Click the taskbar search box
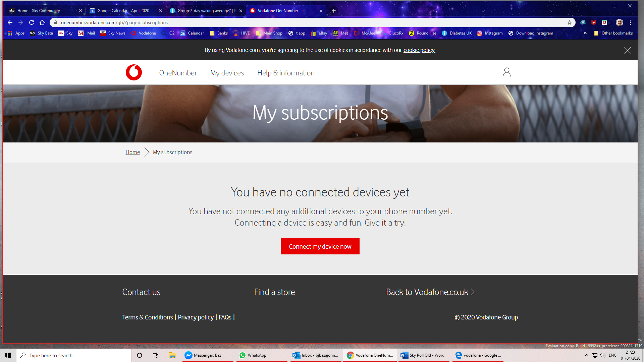Image resolution: width=644 pixels, height=362 pixels. [74, 355]
